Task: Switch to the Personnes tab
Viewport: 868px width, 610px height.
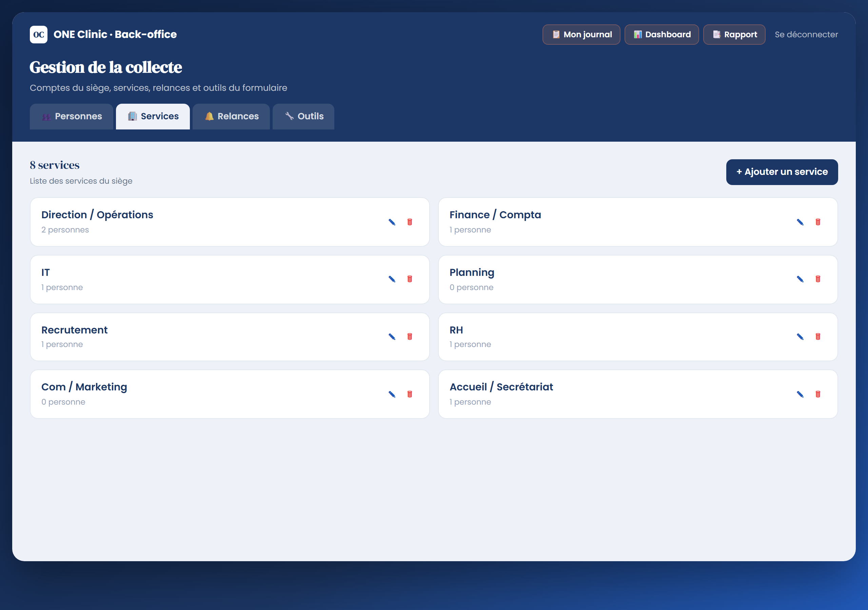Action: pyautogui.click(x=72, y=116)
